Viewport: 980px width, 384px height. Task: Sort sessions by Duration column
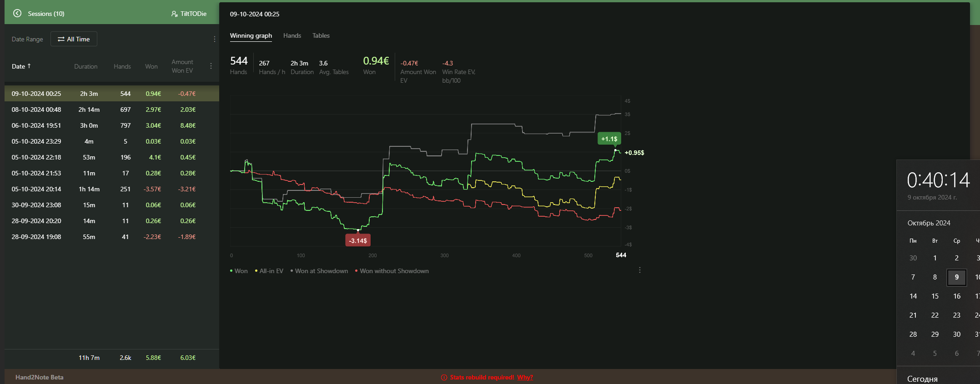85,66
